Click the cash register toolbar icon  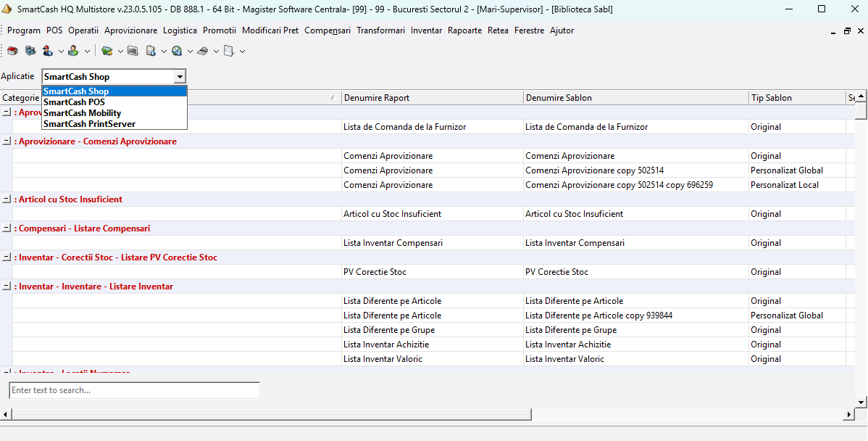(x=203, y=51)
